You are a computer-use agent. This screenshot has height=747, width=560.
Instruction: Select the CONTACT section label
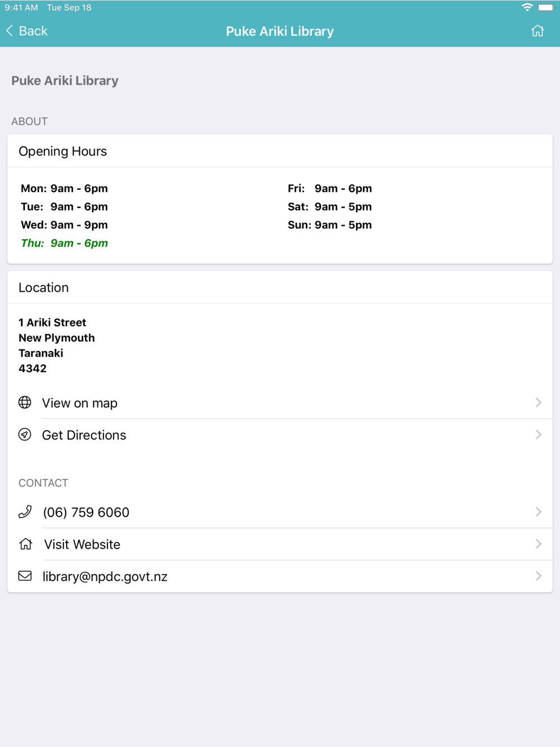[x=43, y=483]
